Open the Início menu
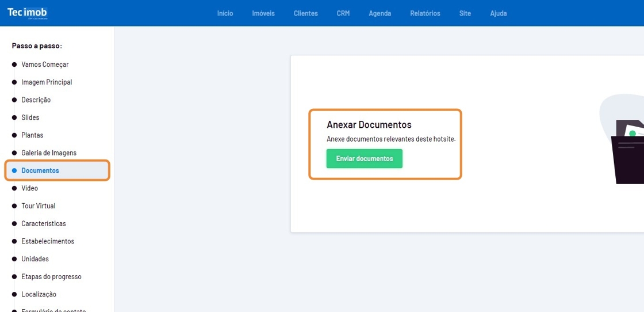The image size is (644, 312). tap(225, 13)
